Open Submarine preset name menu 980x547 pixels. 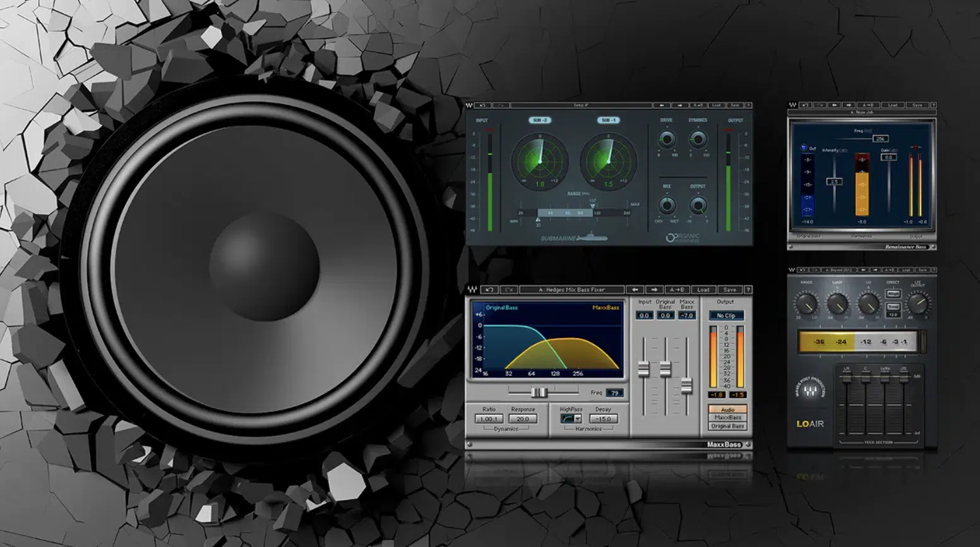[581, 105]
